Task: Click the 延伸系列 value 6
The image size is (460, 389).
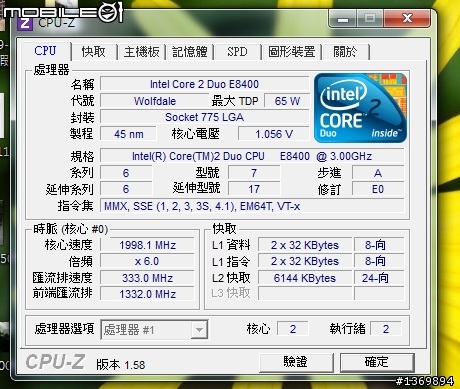Action: [x=126, y=189]
